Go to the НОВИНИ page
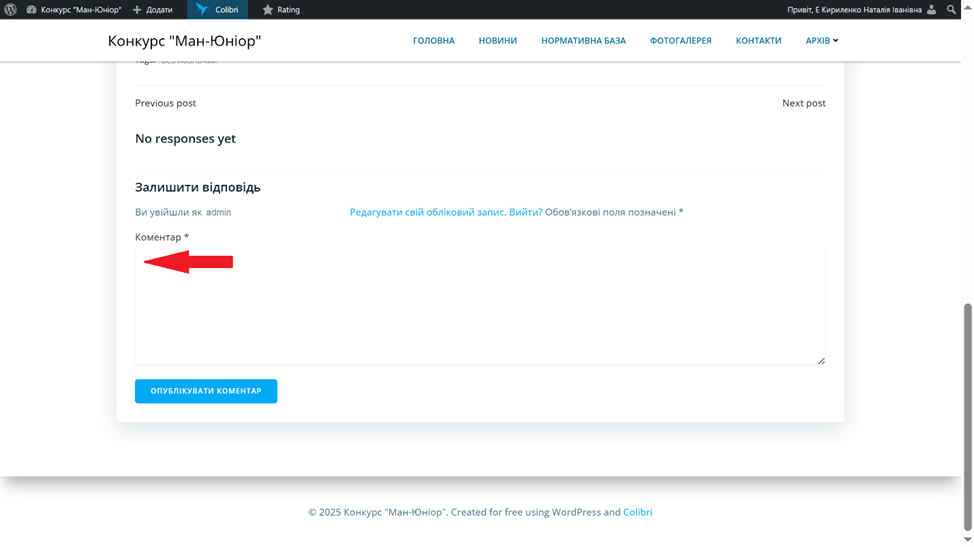974x547 pixels. tap(498, 41)
